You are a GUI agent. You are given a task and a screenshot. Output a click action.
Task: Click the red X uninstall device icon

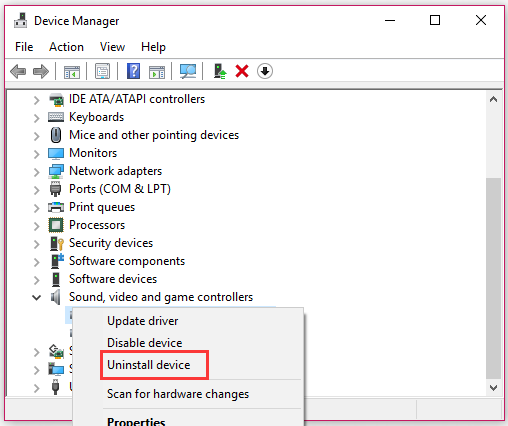(242, 71)
